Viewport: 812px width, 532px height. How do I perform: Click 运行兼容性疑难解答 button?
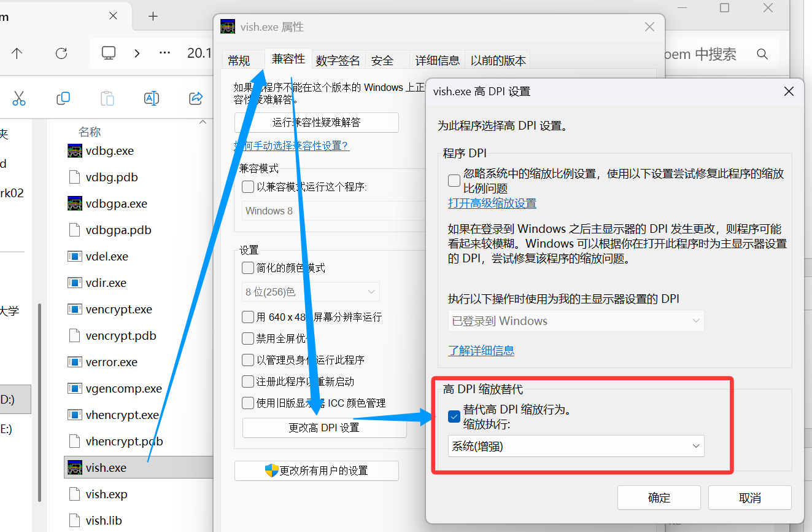coord(317,122)
